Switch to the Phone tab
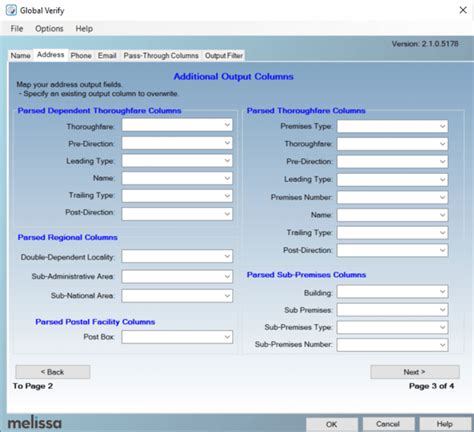Viewport: 474px width, 432px height. pyautogui.click(x=81, y=55)
